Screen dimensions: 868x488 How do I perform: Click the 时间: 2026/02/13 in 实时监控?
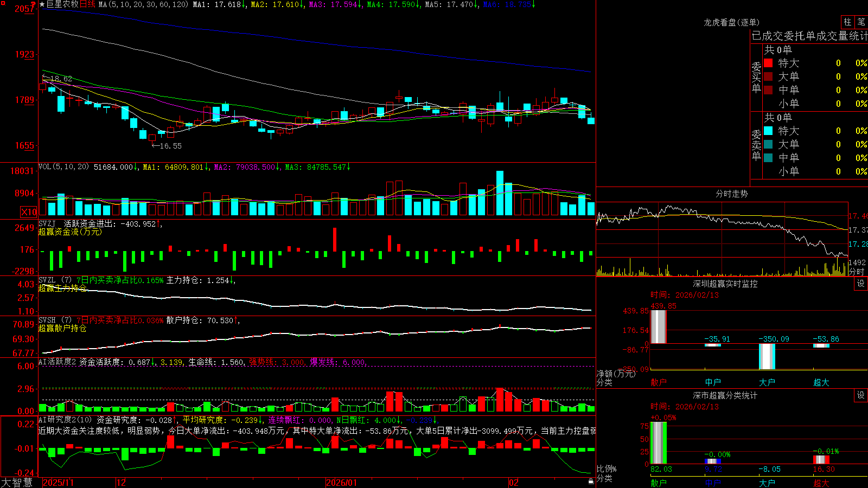[x=685, y=295]
